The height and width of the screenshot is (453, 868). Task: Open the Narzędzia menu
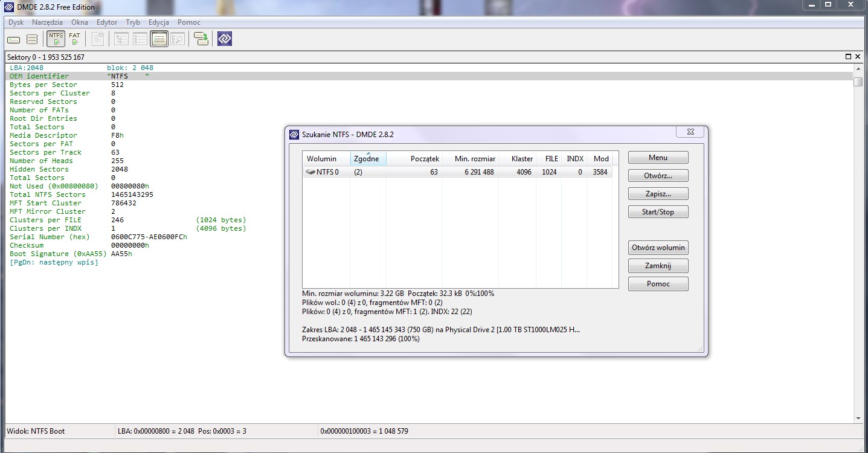click(48, 22)
